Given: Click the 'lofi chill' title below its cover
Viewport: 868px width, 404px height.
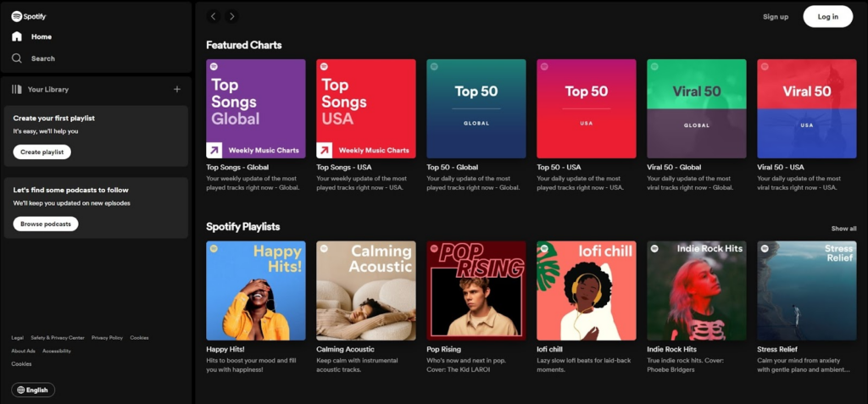Looking at the screenshot, I should (549, 349).
